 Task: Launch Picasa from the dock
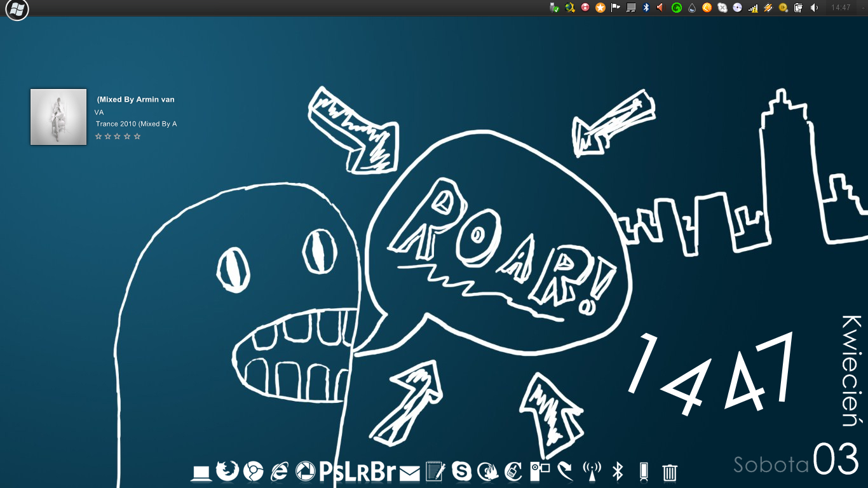(x=305, y=471)
